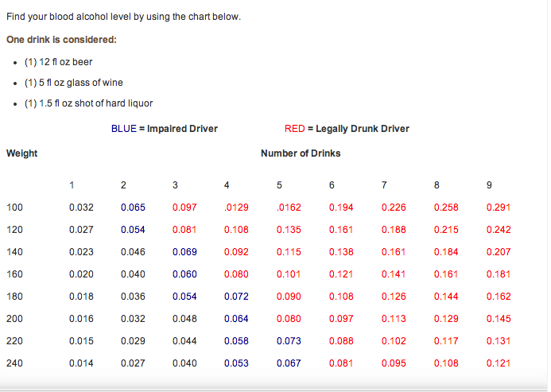Click the 'One drink is considered:' heading
Screen dimensions: 551x392
[62, 40]
